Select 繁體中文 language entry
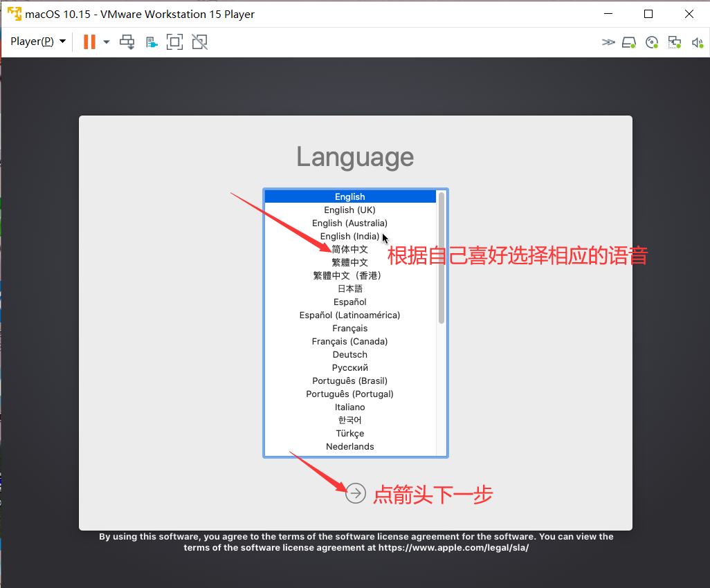The height and width of the screenshot is (588, 710). tap(350, 262)
